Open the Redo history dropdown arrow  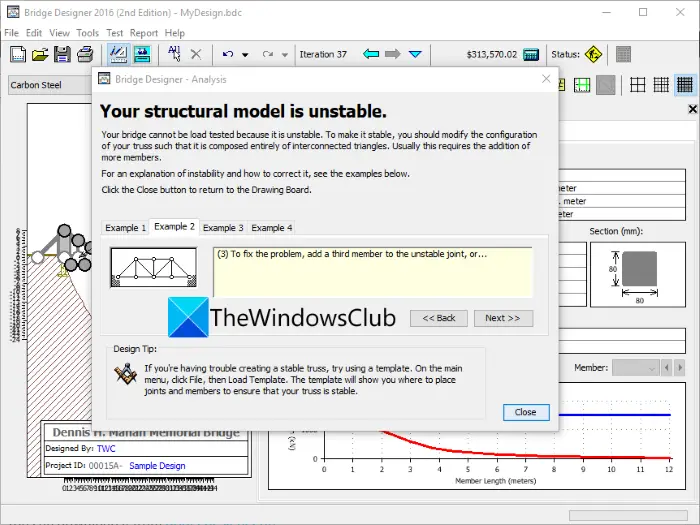(285, 55)
